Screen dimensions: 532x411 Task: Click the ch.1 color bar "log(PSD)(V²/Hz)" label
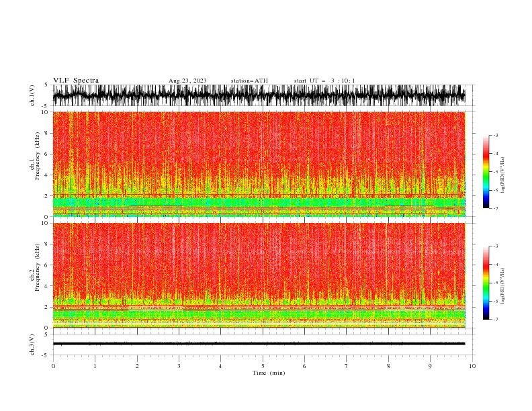(503, 175)
